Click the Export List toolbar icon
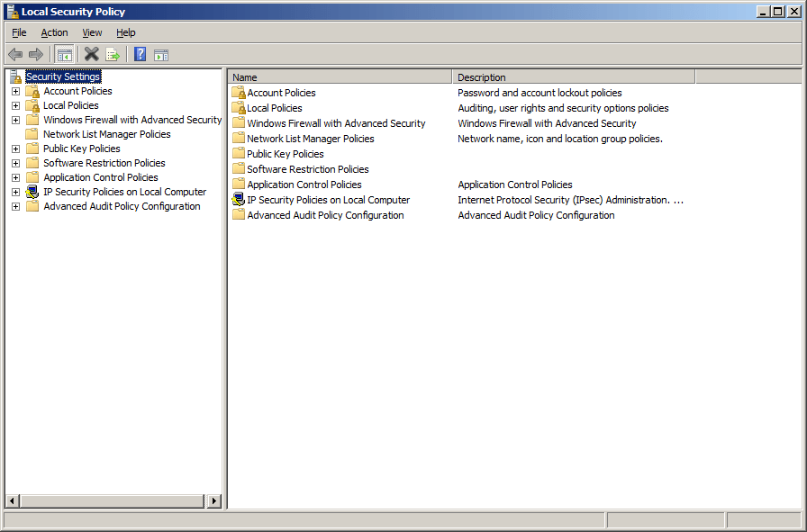Screen dimensions: 807x532 click(x=113, y=54)
